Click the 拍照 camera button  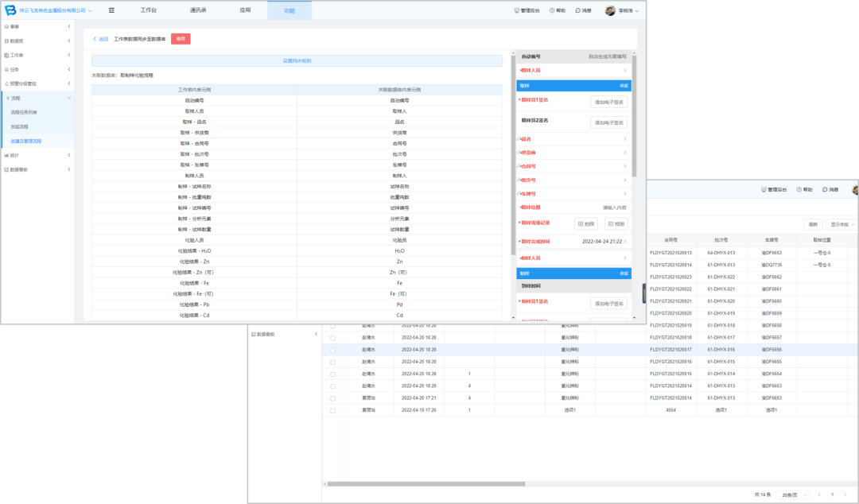coord(586,224)
